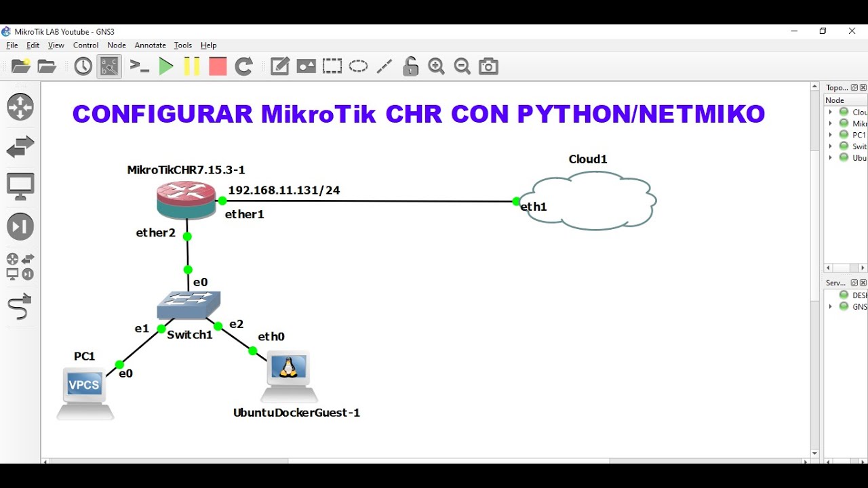Click the Cloud1 eth1 interface label
Image resolution: width=868 pixels, height=488 pixels.
pyautogui.click(x=534, y=207)
